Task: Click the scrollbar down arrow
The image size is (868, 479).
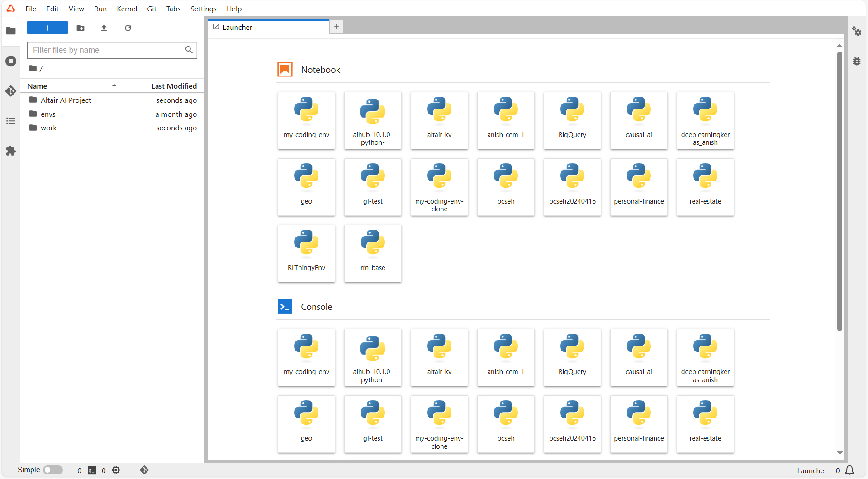Action: (x=840, y=453)
